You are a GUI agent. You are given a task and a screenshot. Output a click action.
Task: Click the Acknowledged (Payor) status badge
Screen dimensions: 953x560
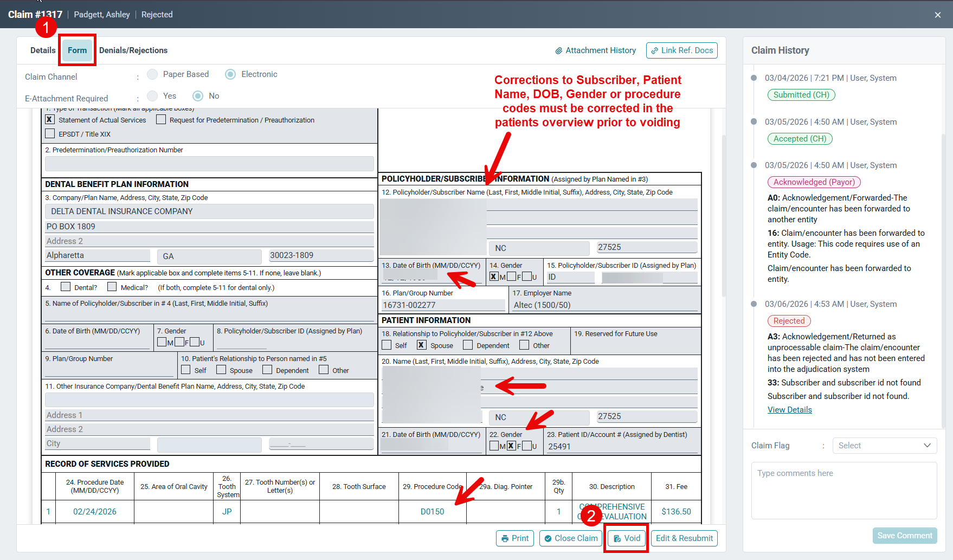coord(814,182)
